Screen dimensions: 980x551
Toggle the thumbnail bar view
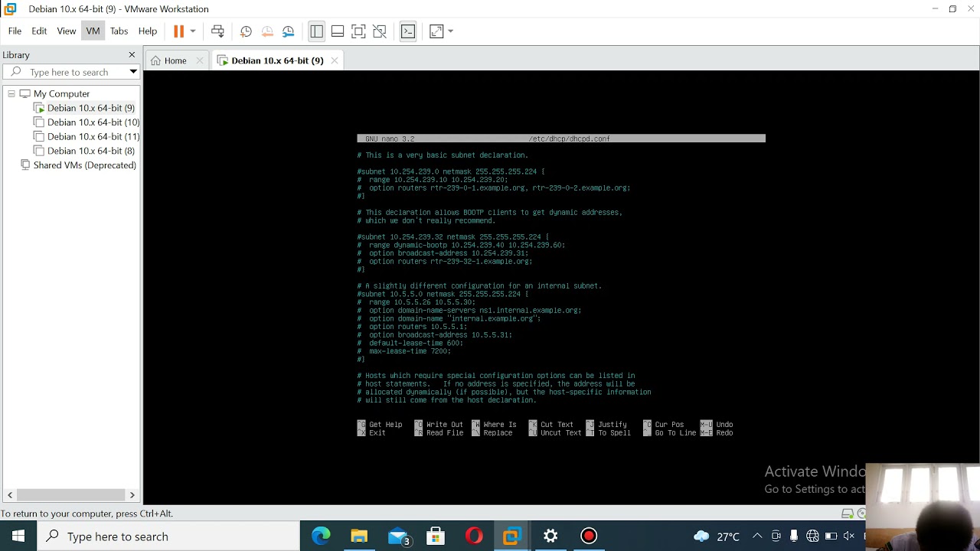pyautogui.click(x=338, y=31)
